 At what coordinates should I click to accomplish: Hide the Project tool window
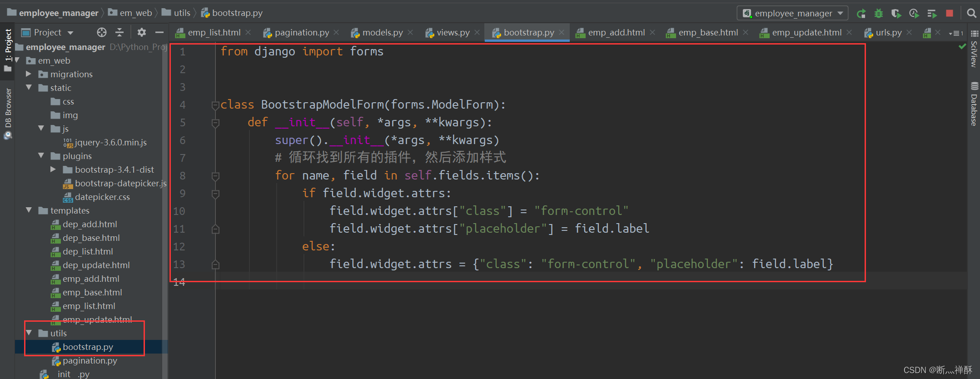[x=159, y=32]
